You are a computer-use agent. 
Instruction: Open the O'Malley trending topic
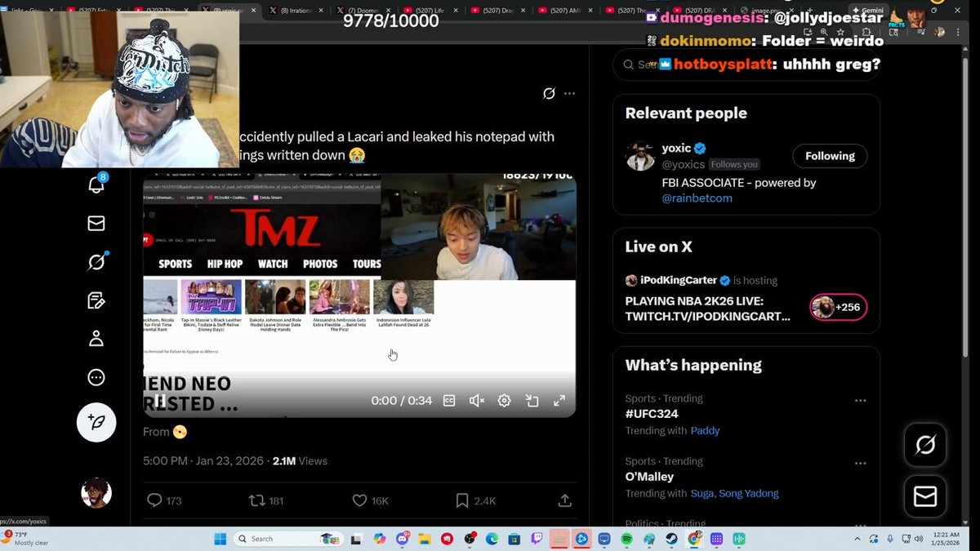click(x=649, y=477)
